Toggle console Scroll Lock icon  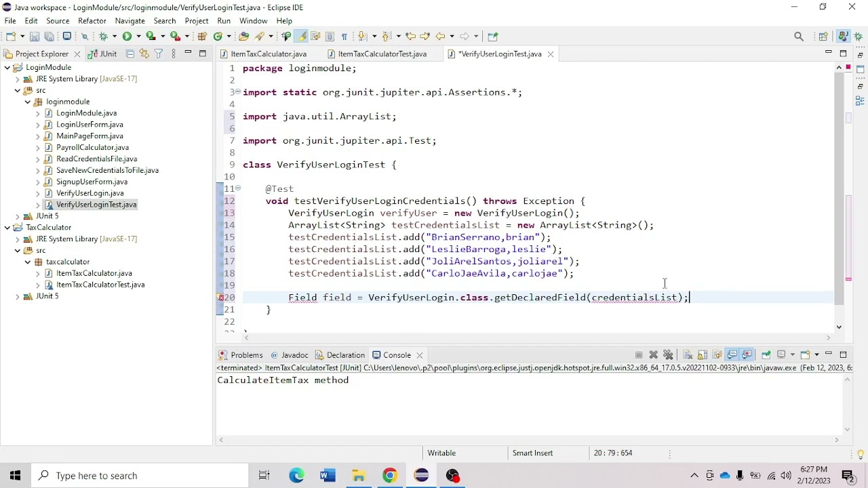coord(703,355)
